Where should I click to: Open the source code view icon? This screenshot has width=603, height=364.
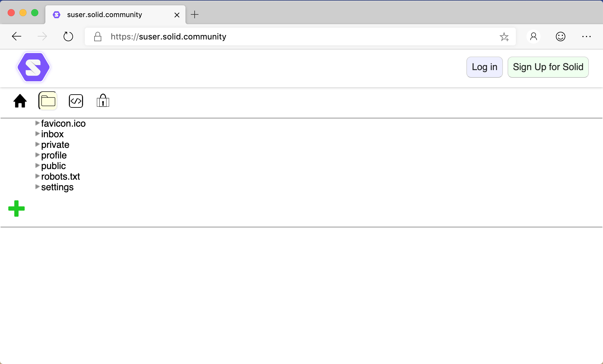coord(76,101)
